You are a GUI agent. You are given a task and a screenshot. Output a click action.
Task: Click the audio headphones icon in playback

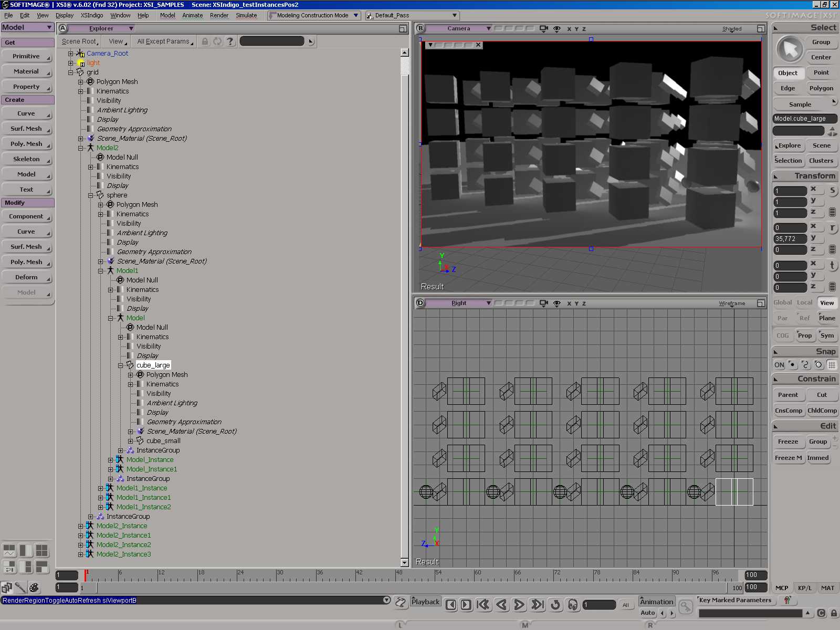tap(573, 605)
